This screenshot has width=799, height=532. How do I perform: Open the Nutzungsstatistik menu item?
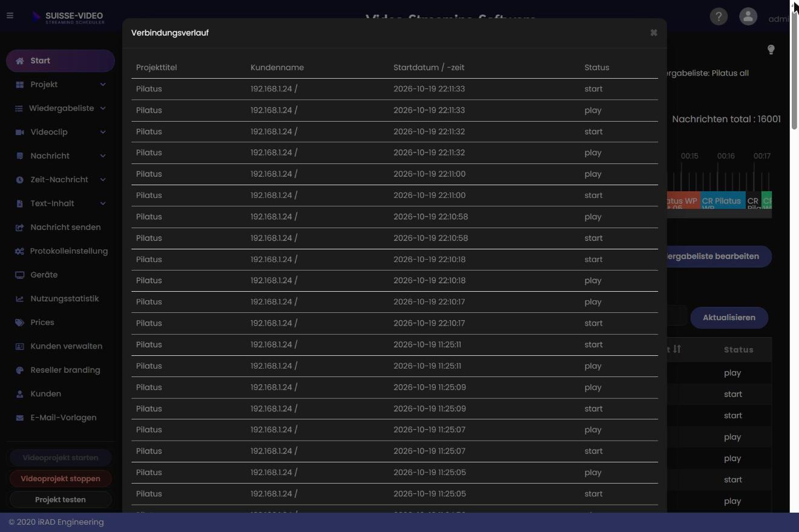61,298
